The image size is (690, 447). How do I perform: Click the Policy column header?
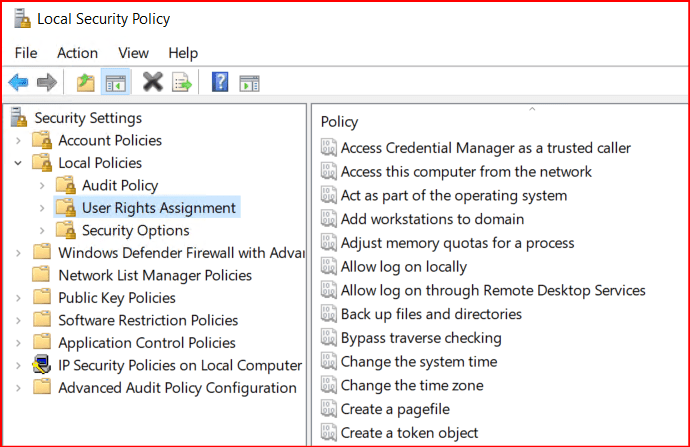340,122
